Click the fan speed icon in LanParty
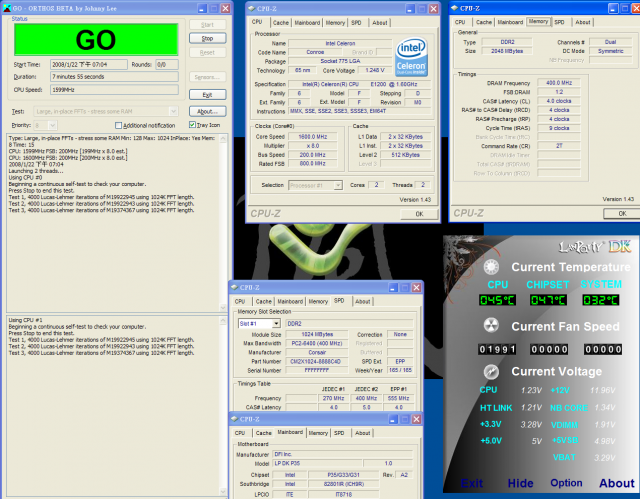This screenshot has width=640, height=499. click(491, 326)
